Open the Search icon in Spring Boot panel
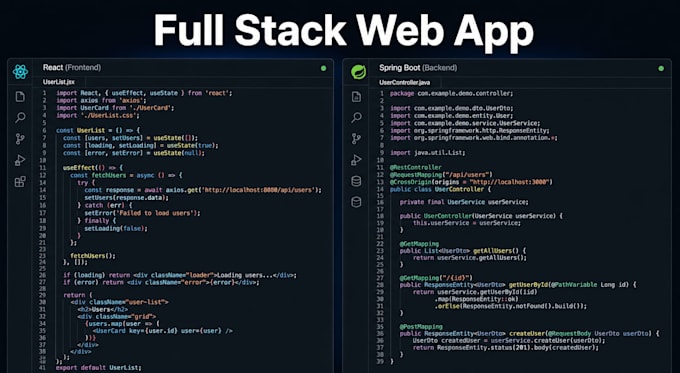680x373 pixels. pos(356,118)
